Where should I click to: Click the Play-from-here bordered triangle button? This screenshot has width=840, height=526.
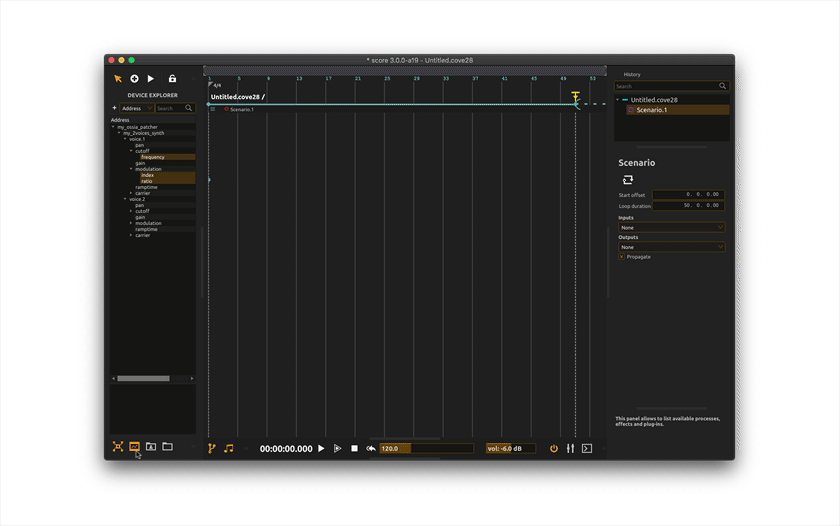tap(338, 448)
